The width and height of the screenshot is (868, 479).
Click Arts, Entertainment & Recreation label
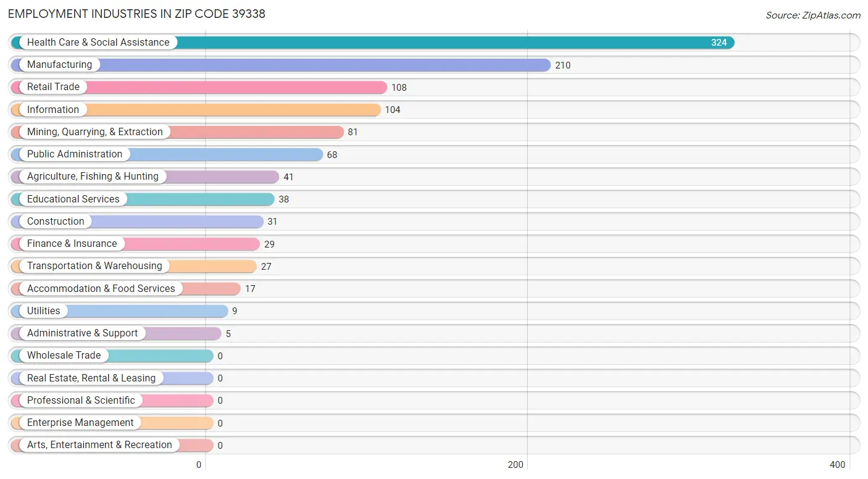[x=99, y=445]
